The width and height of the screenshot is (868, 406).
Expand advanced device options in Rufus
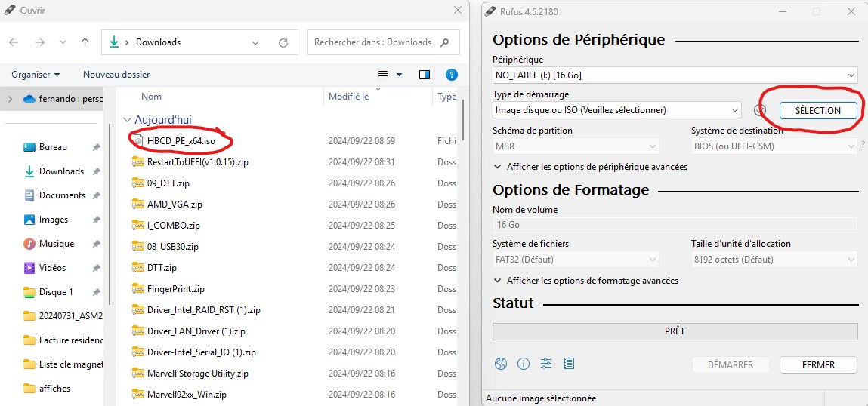coord(590,167)
